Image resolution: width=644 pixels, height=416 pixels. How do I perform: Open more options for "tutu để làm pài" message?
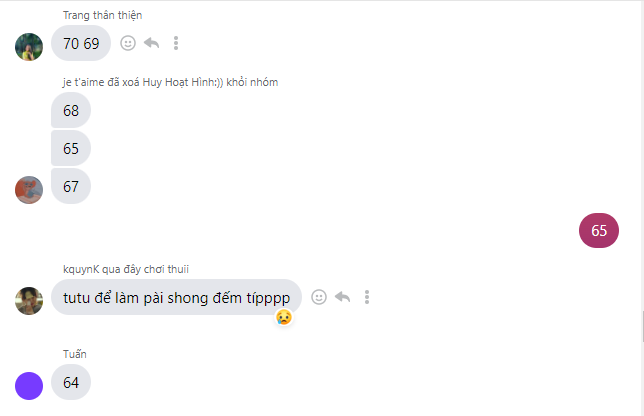[367, 297]
